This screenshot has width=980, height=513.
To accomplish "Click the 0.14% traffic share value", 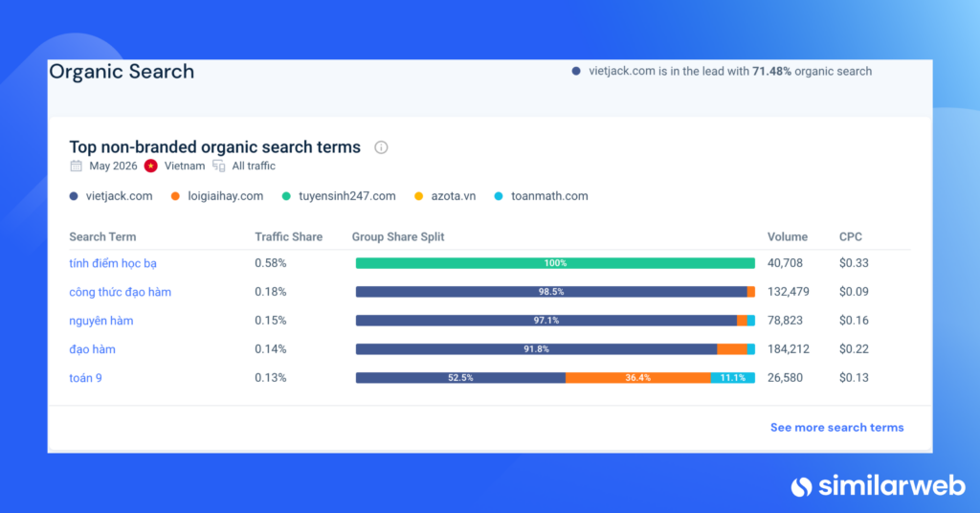I will [x=271, y=350].
